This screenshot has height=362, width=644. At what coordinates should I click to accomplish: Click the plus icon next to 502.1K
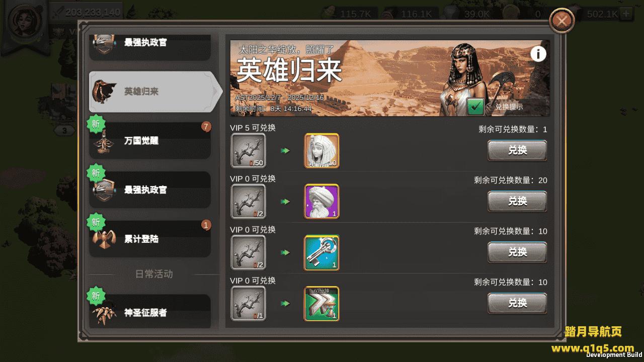click(626, 14)
